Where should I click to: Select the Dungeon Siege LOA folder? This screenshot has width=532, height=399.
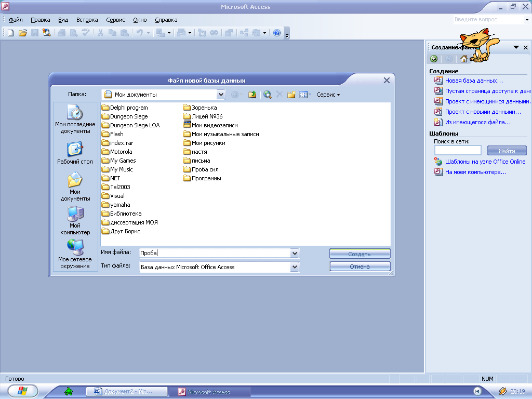coord(130,125)
